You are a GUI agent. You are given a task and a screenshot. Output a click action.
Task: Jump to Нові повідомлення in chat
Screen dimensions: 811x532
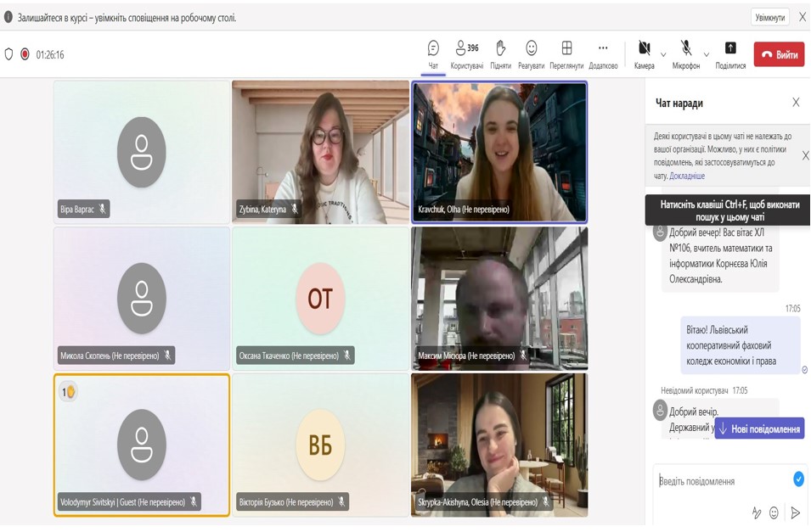click(759, 428)
